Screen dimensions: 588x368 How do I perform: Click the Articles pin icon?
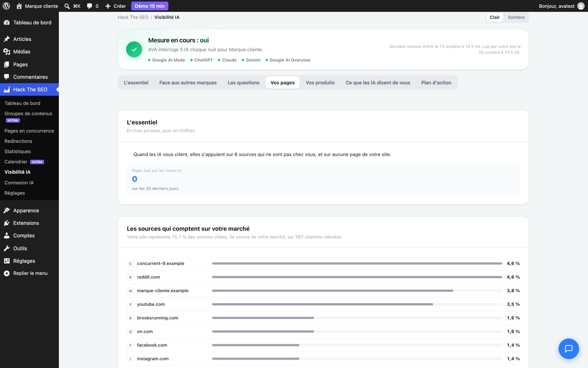tap(7, 39)
